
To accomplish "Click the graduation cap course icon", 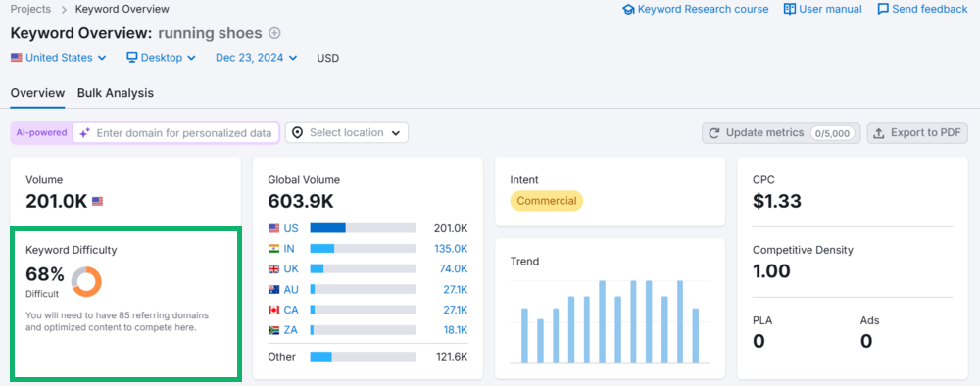I will [629, 10].
